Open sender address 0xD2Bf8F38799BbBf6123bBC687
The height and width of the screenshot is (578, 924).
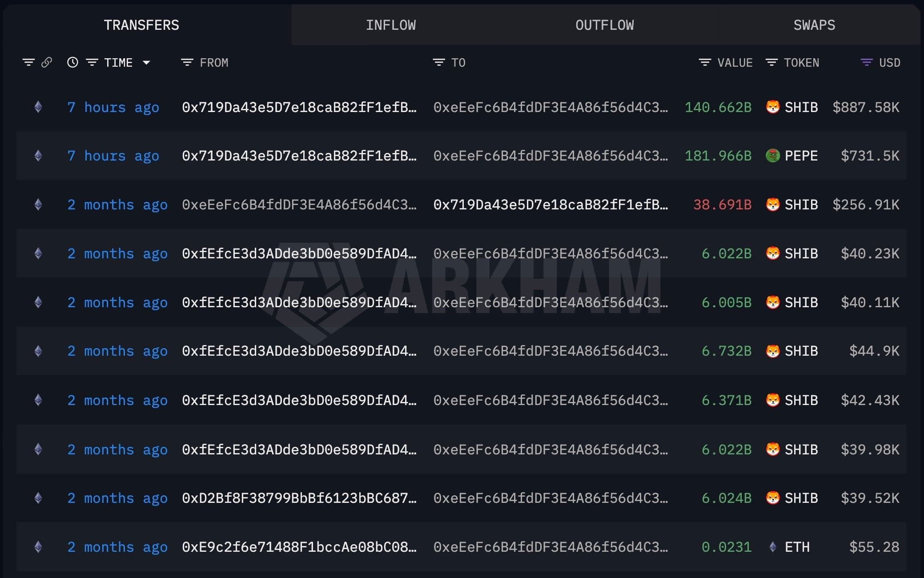tap(299, 498)
